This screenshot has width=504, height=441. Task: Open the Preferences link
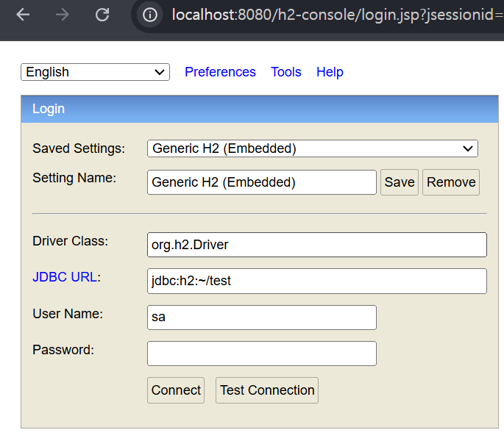click(220, 72)
